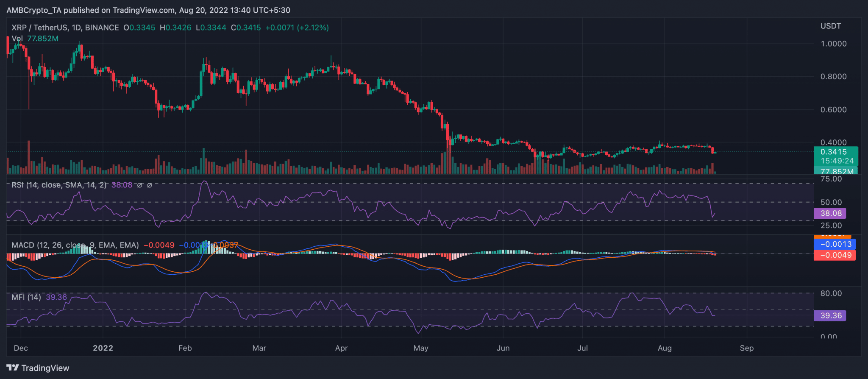The width and height of the screenshot is (868, 379).
Task: Click the May label on the time axis
Action: coord(421,348)
